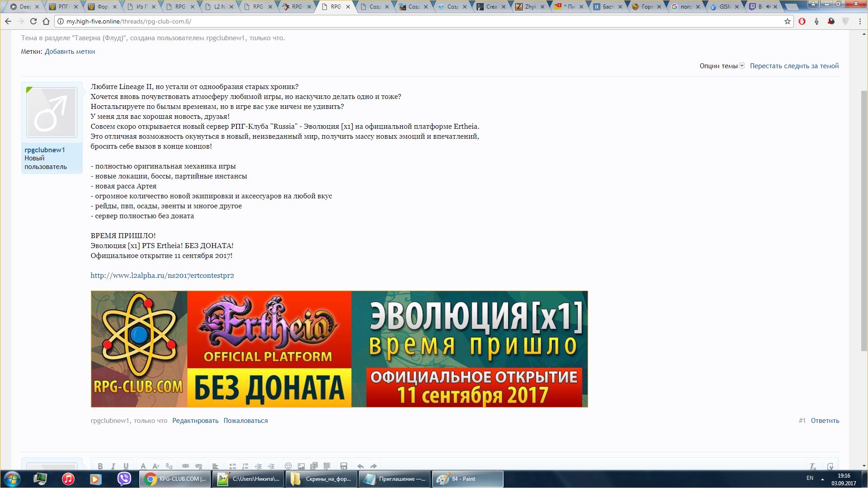Image resolution: width=868 pixels, height=488 pixels.
Task: Open Windows Start menu
Action: click(x=12, y=479)
